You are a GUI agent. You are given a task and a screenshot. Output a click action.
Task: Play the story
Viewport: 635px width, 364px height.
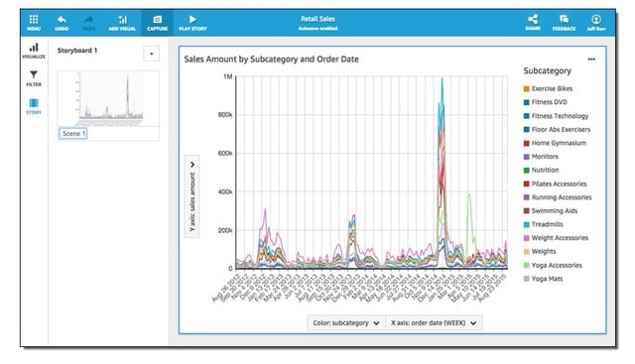click(192, 23)
